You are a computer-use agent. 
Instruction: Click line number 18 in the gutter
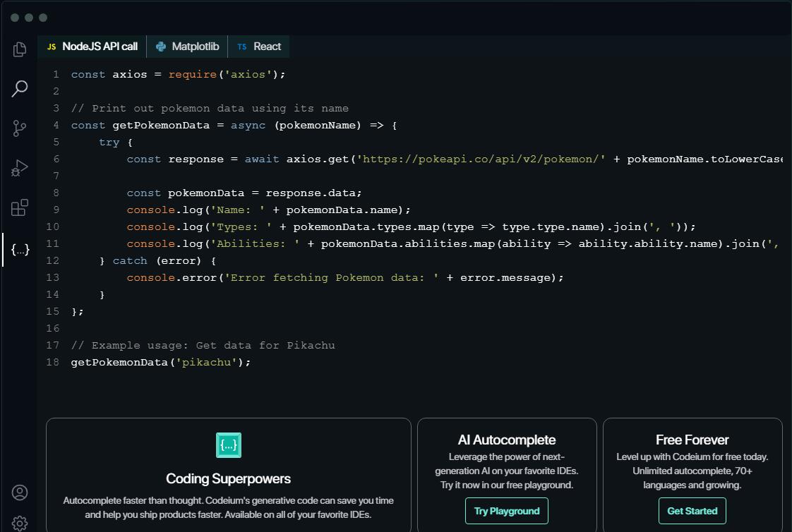[x=52, y=362]
